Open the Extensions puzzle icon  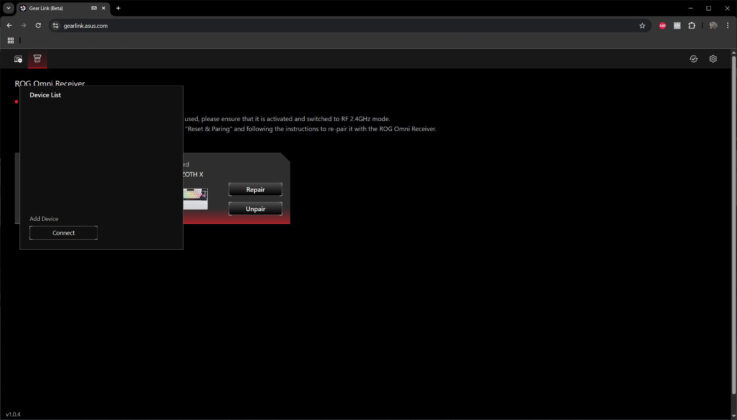[691, 26]
